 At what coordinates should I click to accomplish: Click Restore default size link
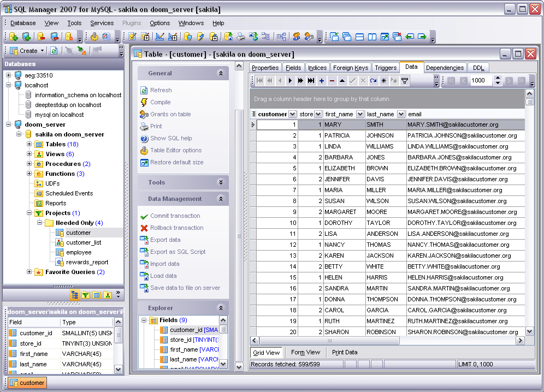click(176, 162)
